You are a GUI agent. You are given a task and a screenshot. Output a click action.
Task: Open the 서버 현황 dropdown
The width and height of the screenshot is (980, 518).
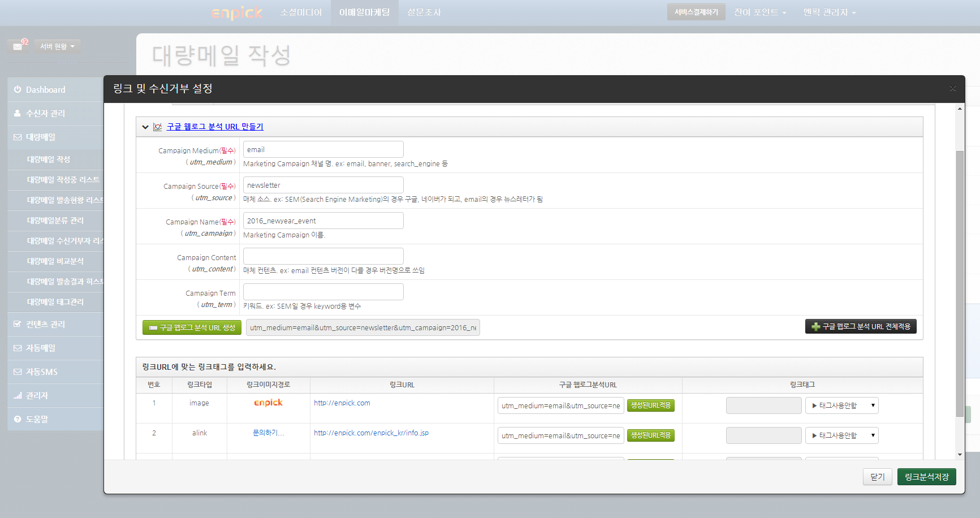(57, 46)
